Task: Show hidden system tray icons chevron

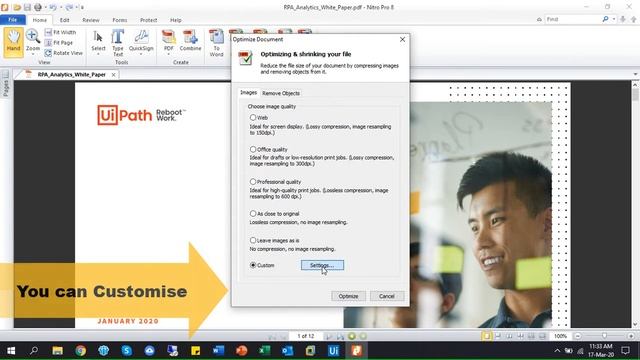Action: (557, 351)
